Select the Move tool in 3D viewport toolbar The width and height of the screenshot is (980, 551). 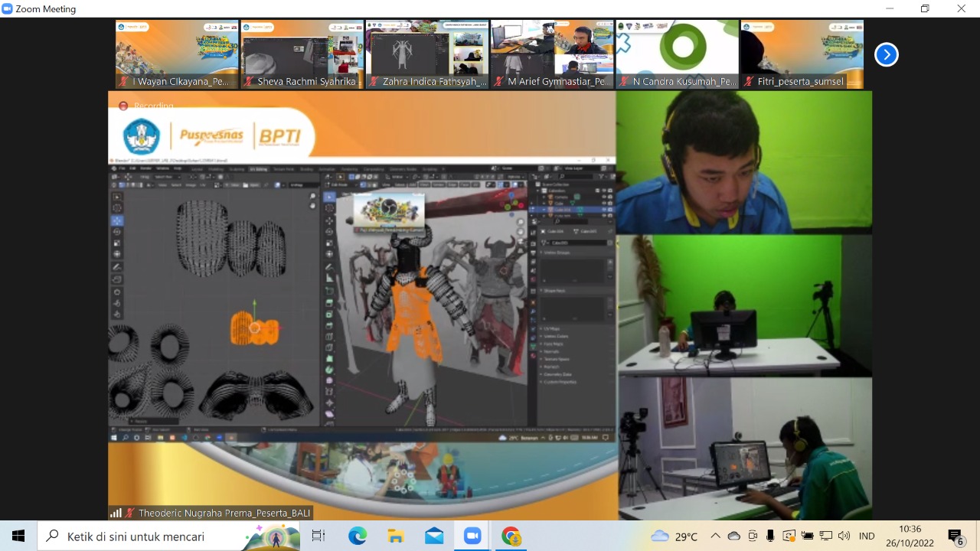coord(329,220)
